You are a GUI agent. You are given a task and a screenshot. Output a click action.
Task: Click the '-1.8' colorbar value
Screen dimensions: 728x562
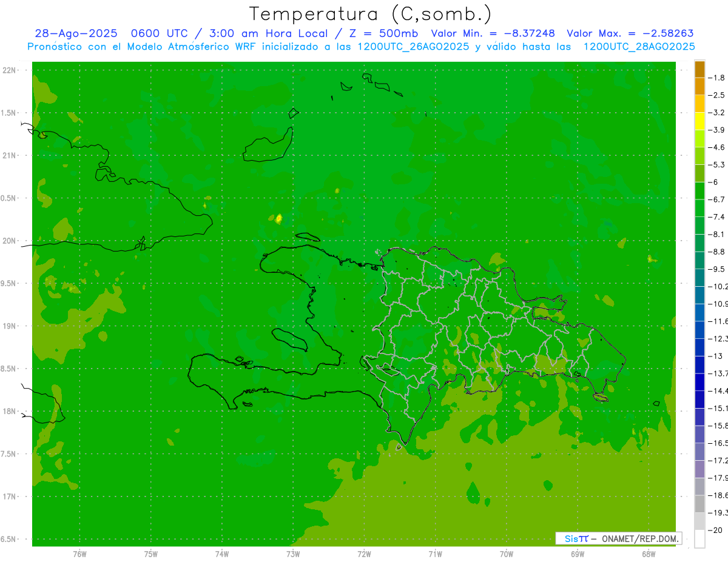(716, 78)
